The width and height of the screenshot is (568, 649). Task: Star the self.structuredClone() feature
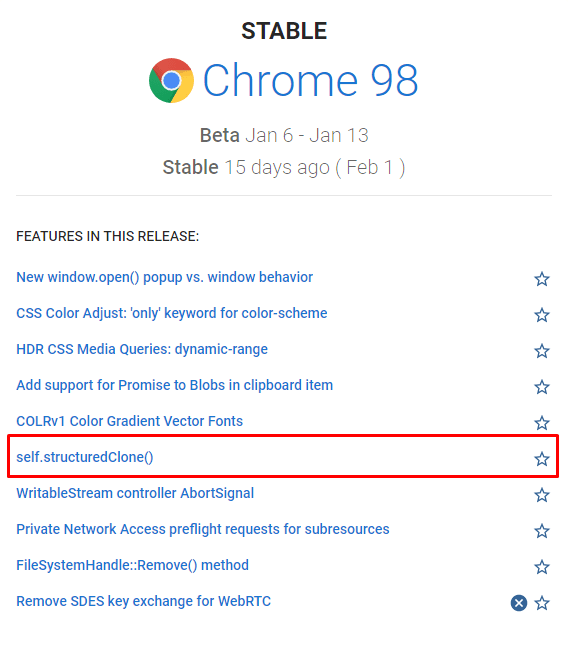pos(542,459)
